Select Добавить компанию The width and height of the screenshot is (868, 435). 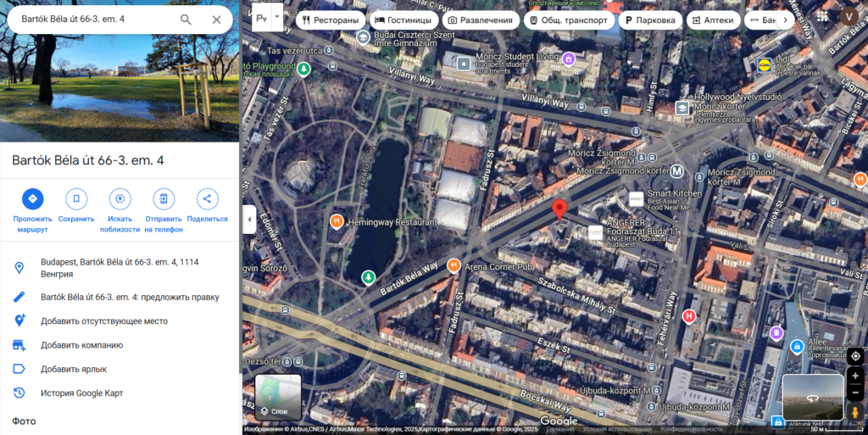(x=120, y=345)
